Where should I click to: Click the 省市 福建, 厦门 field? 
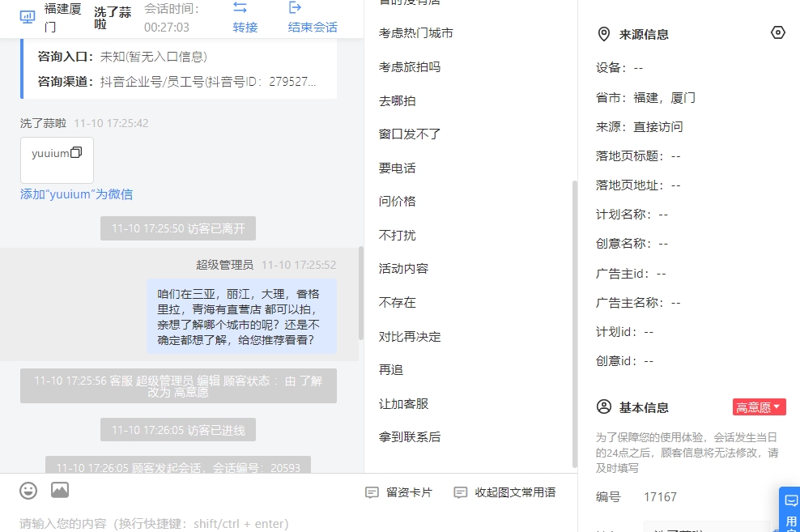(x=646, y=97)
